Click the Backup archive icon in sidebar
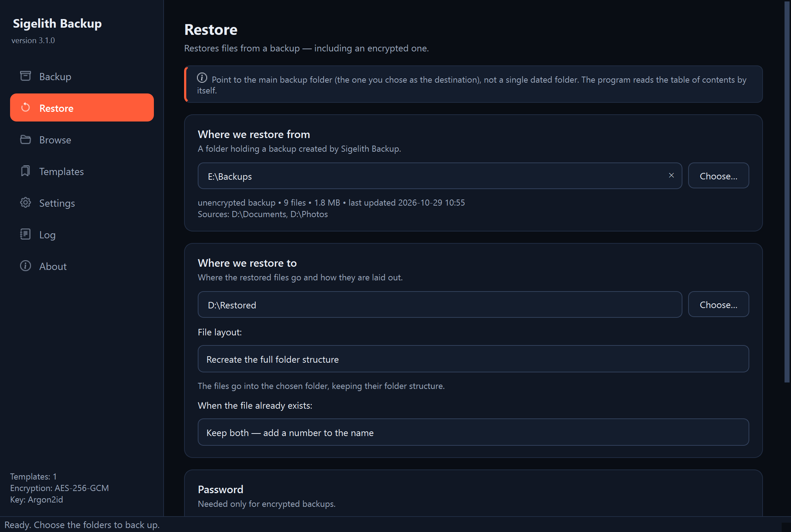 [26, 76]
